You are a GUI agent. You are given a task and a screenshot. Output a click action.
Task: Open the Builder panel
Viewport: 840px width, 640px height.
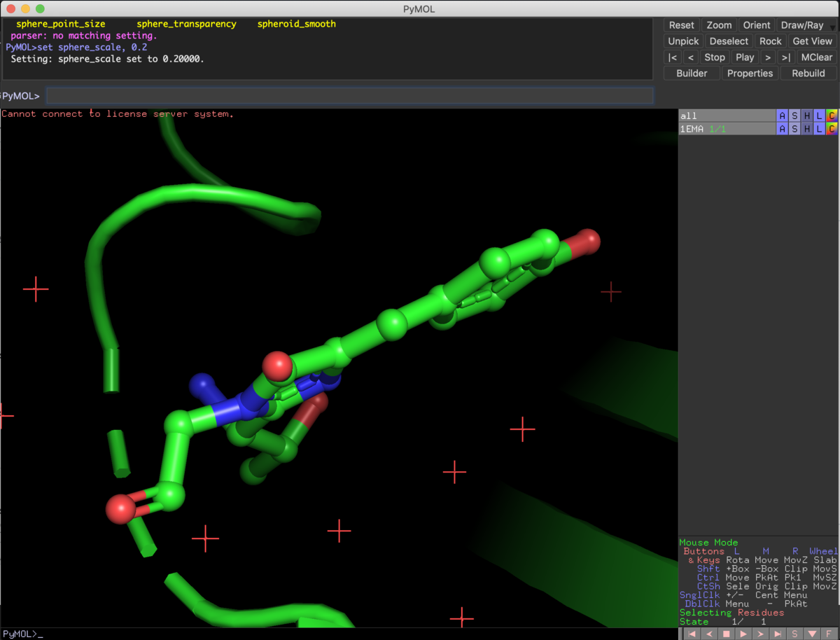click(692, 74)
